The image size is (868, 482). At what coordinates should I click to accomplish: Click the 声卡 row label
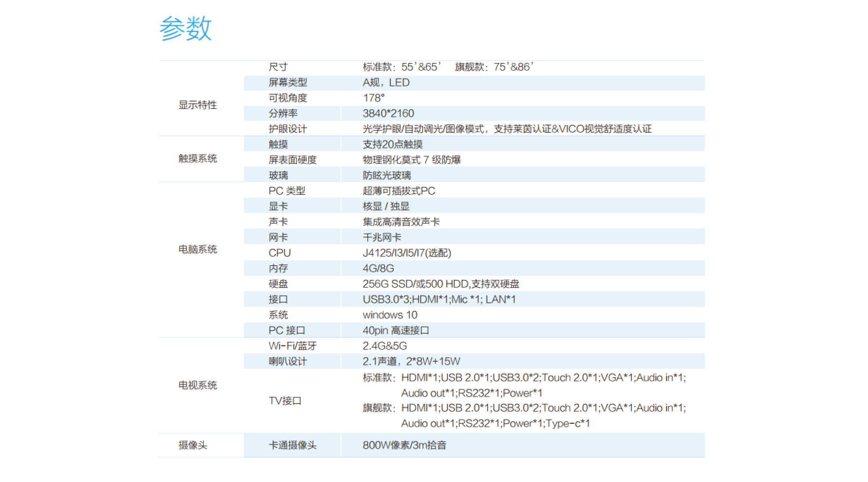278,222
